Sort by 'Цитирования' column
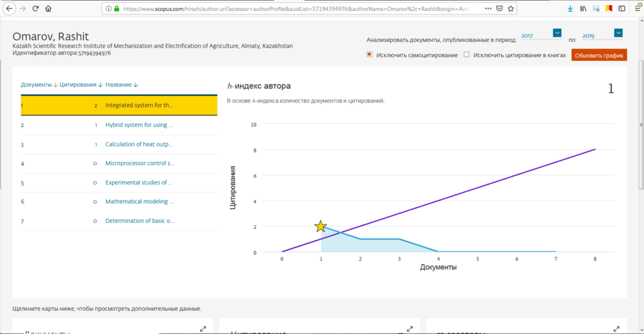 point(80,84)
